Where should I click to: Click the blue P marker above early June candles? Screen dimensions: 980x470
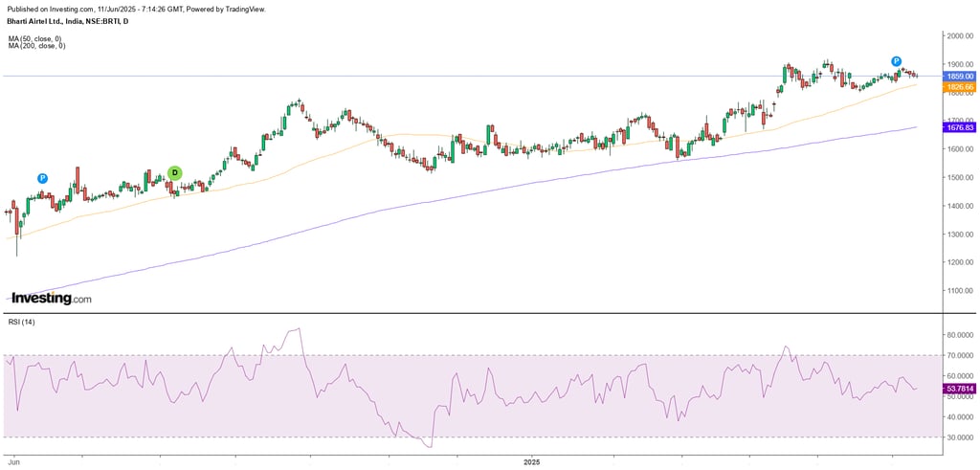pyautogui.click(x=42, y=178)
